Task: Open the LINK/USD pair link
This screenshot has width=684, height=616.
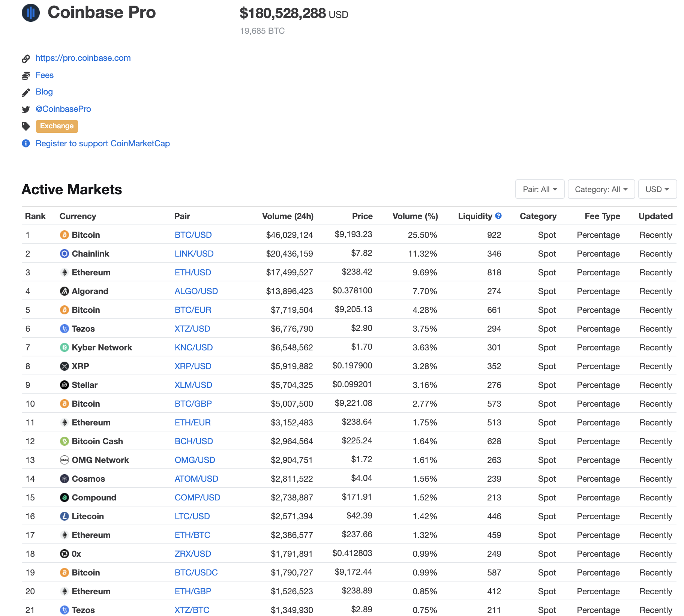Action: point(194,254)
